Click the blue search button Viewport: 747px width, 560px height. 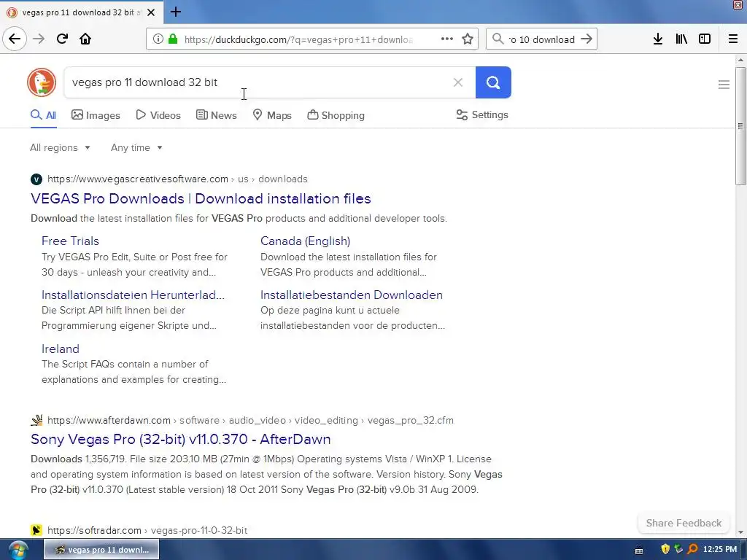click(493, 82)
